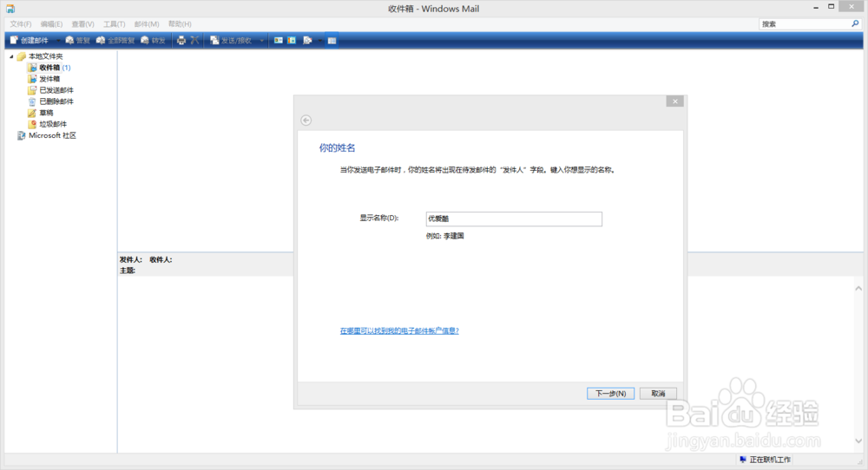Open the 编辑(E) menu
This screenshot has width=868, height=470.
click(x=51, y=24)
